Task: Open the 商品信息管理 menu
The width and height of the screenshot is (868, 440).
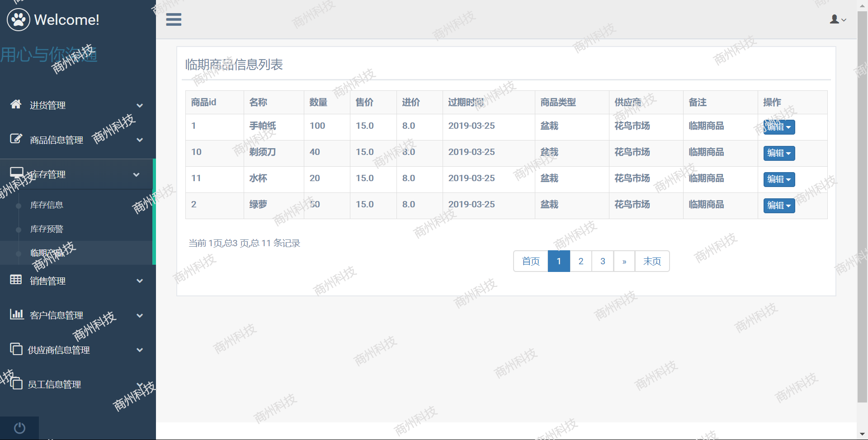Action: point(77,140)
